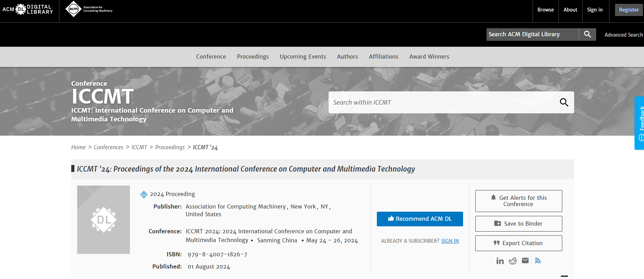Viewport: 644px width, 279px height.
Task: Go to the Affiliations tab
Action: [383, 56]
